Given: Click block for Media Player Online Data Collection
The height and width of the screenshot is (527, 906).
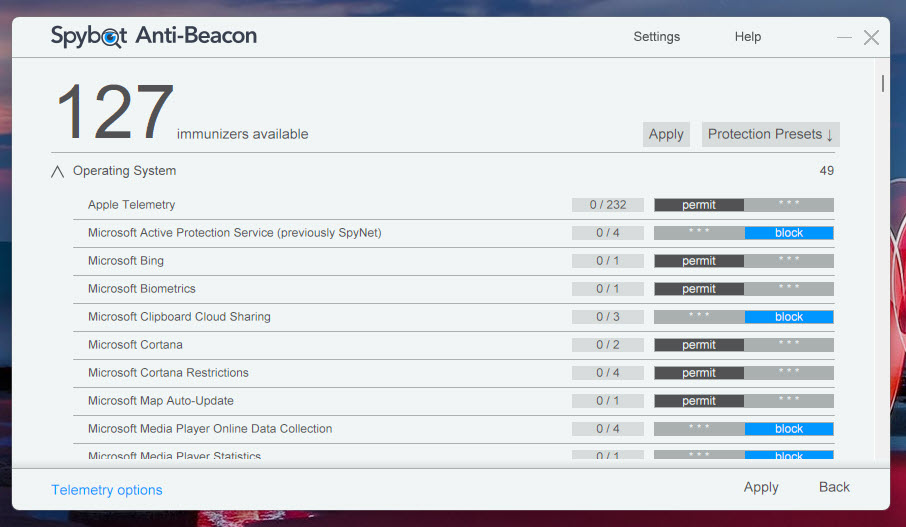Looking at the screenshot, I should pyautogui.click(x=789, y=429).
